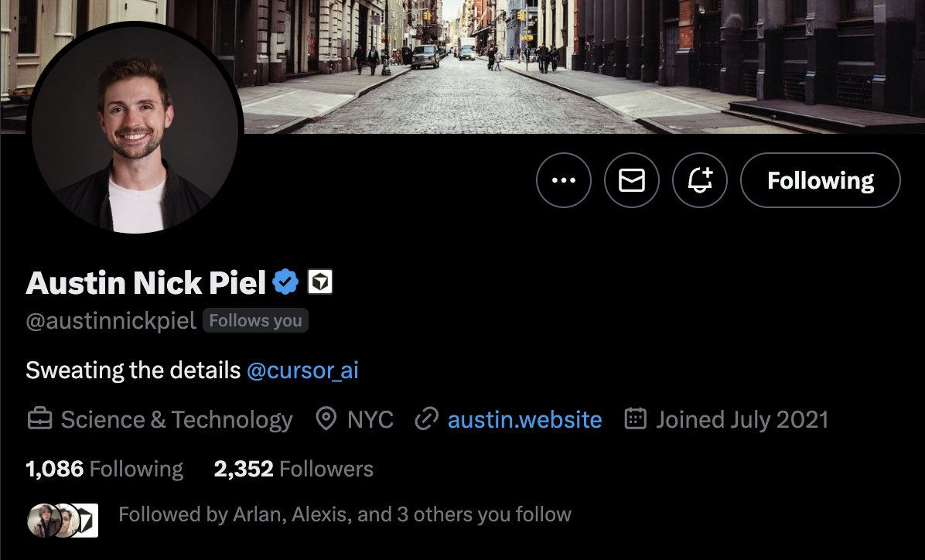Click the @austinnickpiel handle text
This screenshot has height=560, width=925.
coord(111,321)
